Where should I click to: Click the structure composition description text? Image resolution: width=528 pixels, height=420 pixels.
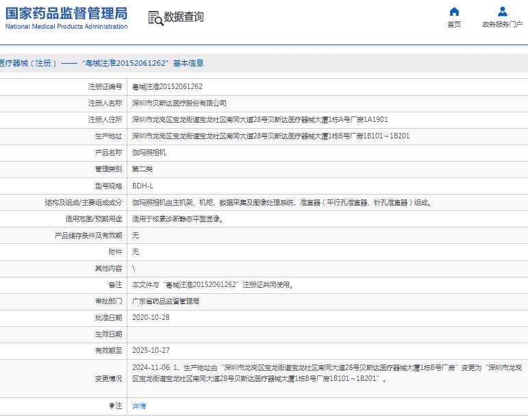[x=281, y=202]
